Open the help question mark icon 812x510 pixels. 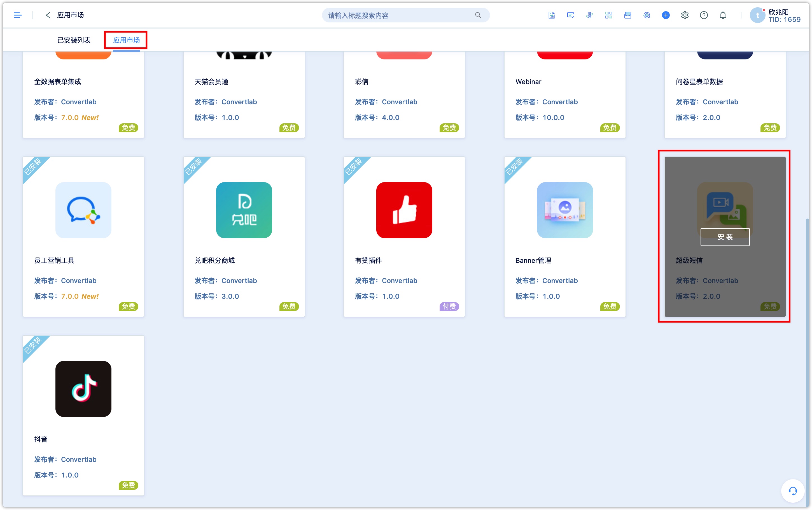(704, 15)
